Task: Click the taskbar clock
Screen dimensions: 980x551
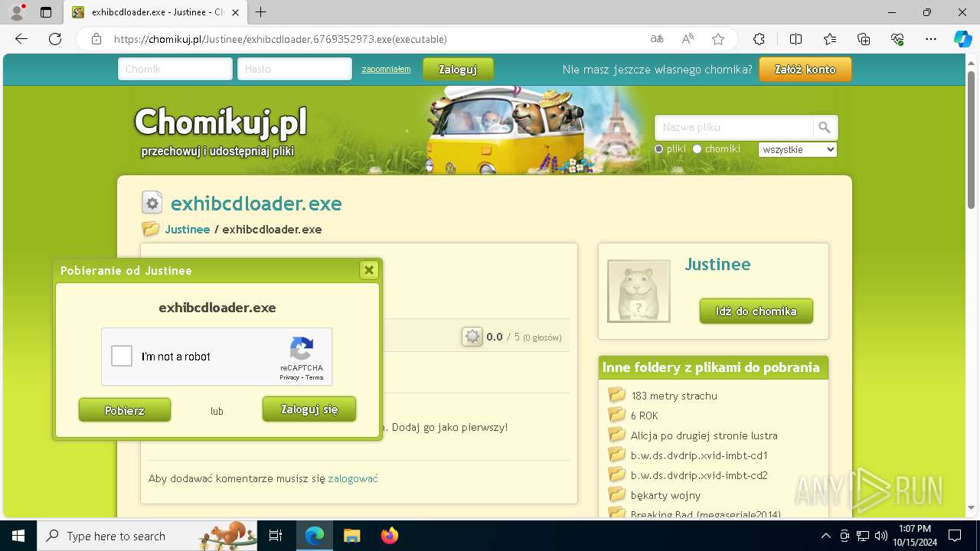Action: pos(914,536)
